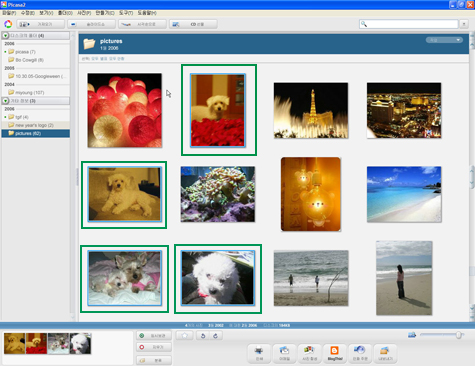Select the glowing bear lightbulb photo
This screenshot has height=366, width=475.
tap(311, 194)
